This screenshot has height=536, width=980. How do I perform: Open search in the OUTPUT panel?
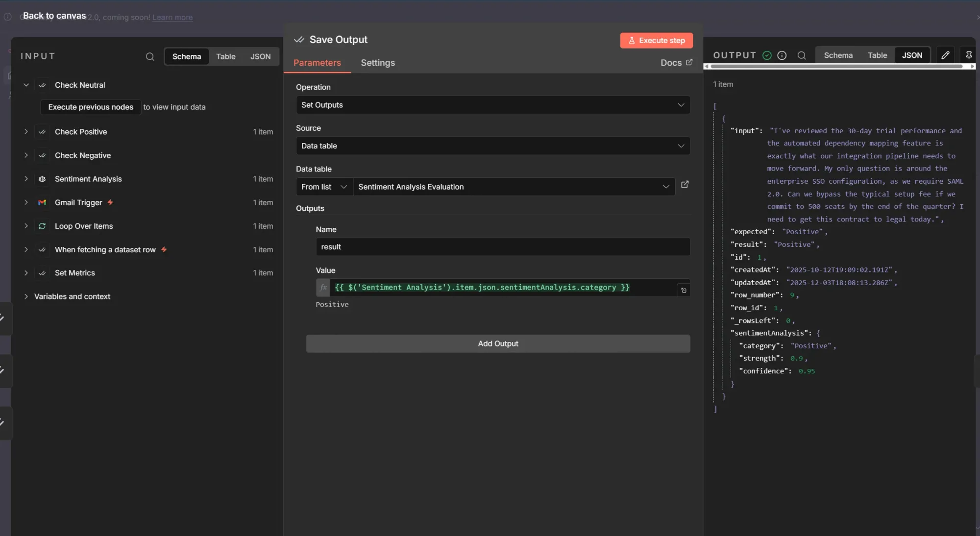click(801, 55)
